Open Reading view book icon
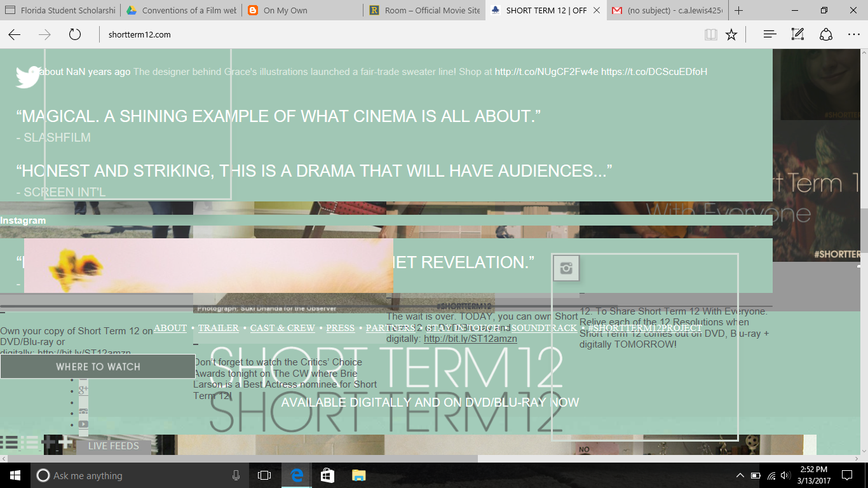The width and height of the screenshot is (868, 488). point(711,35)
